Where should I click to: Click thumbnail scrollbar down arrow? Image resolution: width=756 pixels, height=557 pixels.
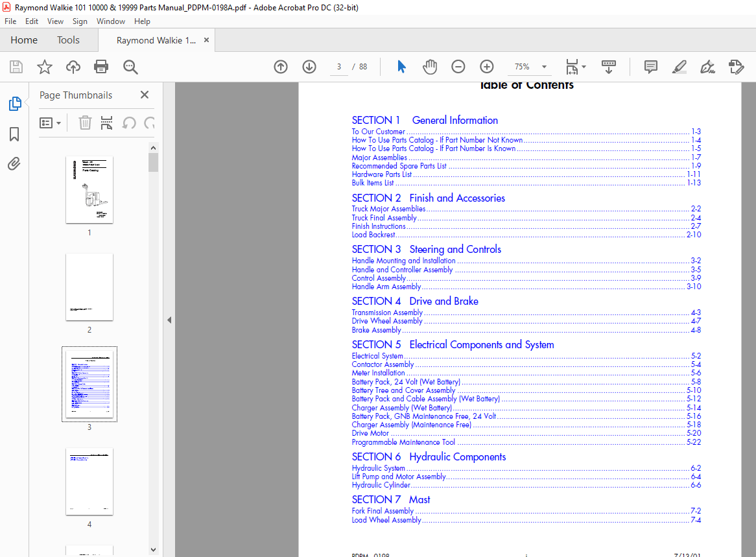tap(153, 549)
